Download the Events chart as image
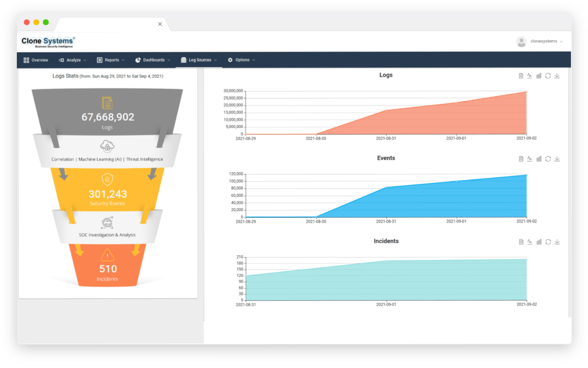 (557, 159)
